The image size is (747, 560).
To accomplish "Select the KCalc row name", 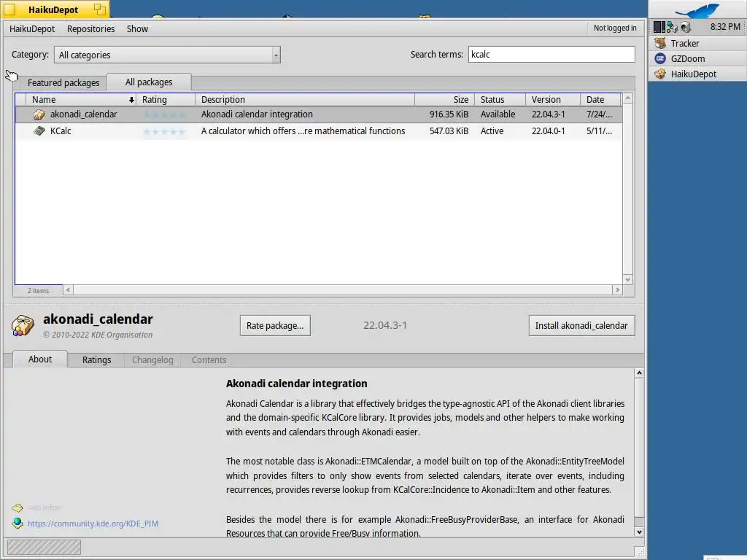I will (x=61, y=131).
